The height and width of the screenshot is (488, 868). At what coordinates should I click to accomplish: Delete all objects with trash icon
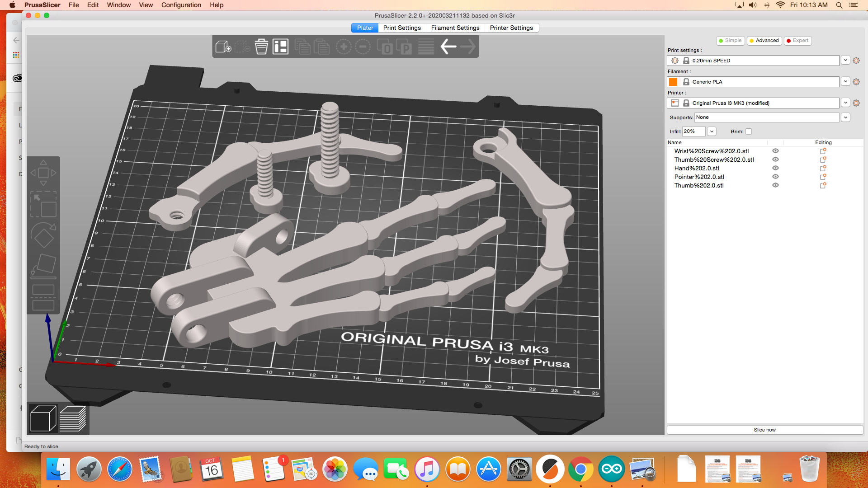tap(261, 47)
